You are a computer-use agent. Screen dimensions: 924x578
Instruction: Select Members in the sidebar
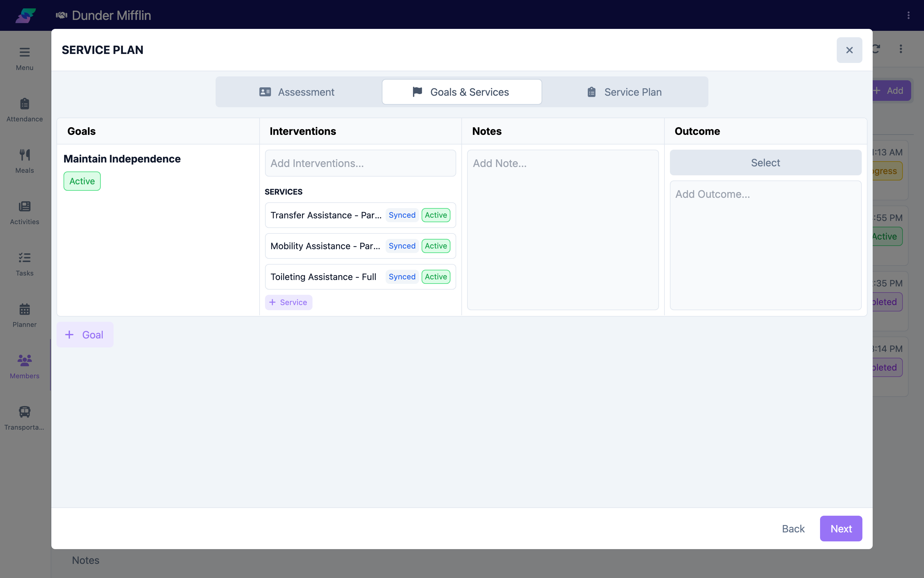click(x=24, y=367)
